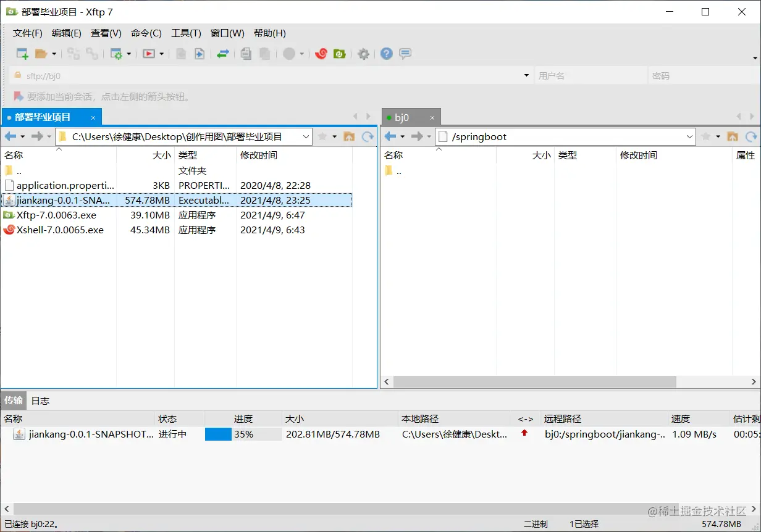Open the 窗口(W) menu
Image resolution: width=761 pixels, height=532 pixels.
(227, 33)
